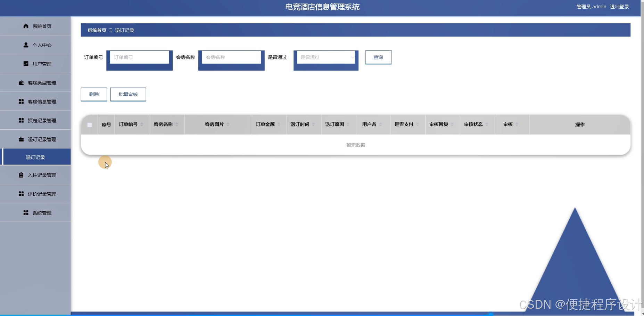This screenshot has width=644, height=316.
Task: Sort by 订单编号 column arrows
Action: click(142, 124)
